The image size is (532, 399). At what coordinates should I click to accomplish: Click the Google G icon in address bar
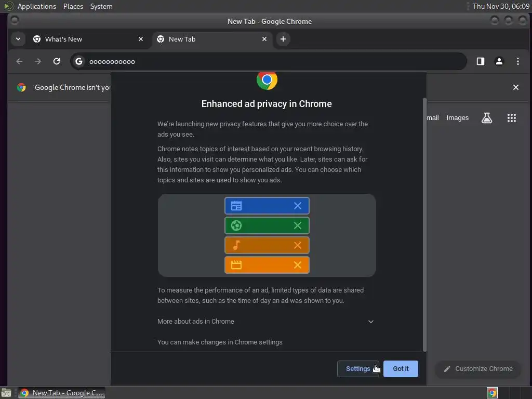click(x=79, y=61)
